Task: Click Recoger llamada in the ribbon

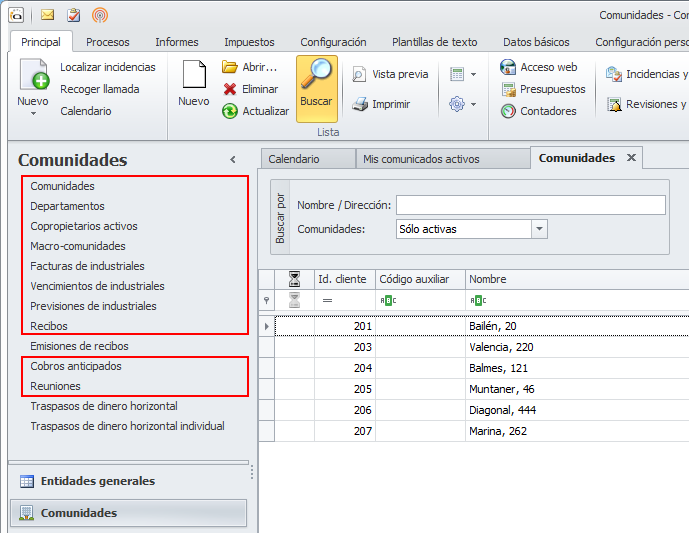Action: click(x=100, y=89)
